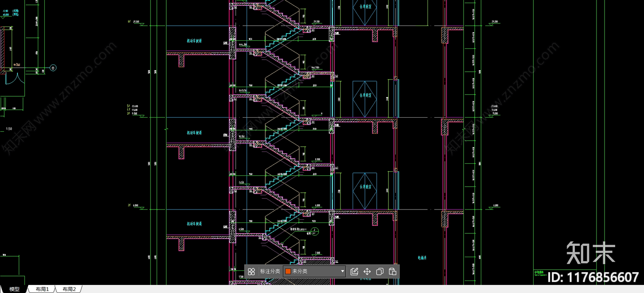This screenshot has height=293, width=644.
Task: Click the copy icon in floating toolbar
Action: (380, 272)
